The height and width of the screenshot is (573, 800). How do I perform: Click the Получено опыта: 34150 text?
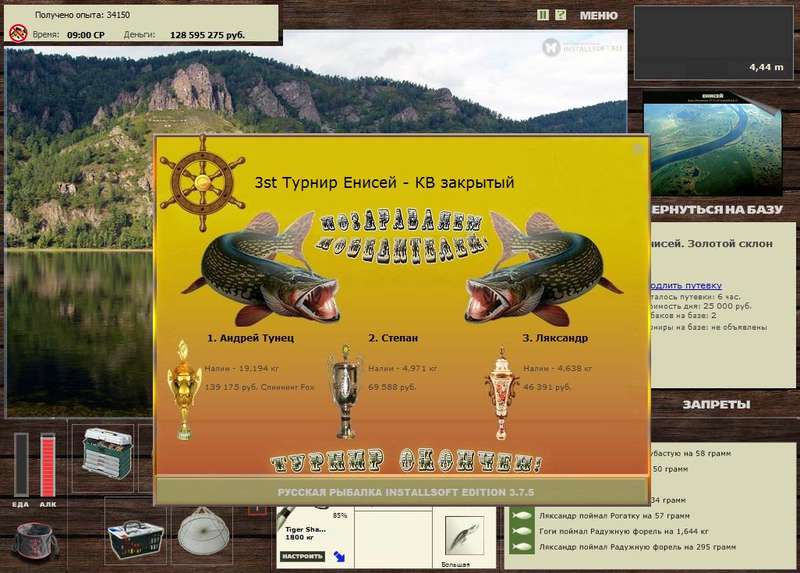pos(82,15)
